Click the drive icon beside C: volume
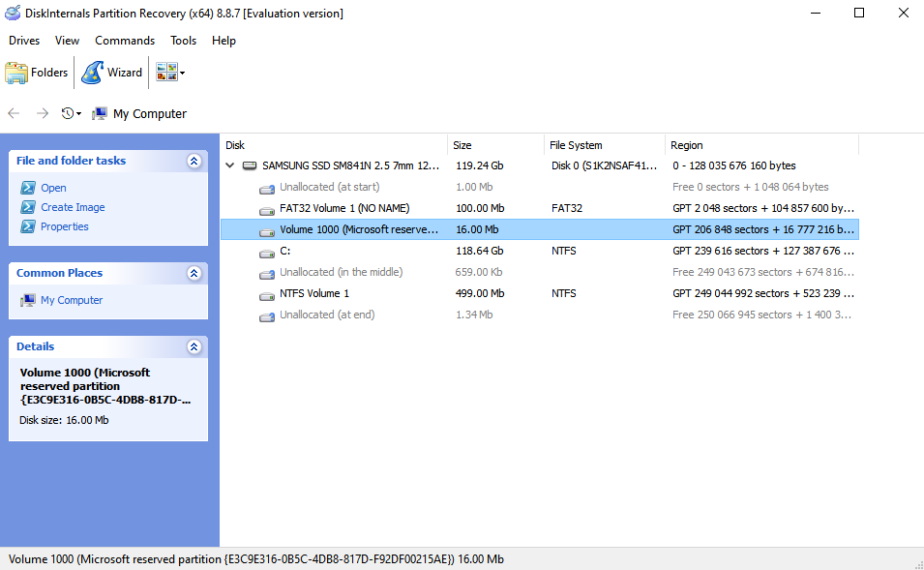924x570 pixels. coord(267,252)
